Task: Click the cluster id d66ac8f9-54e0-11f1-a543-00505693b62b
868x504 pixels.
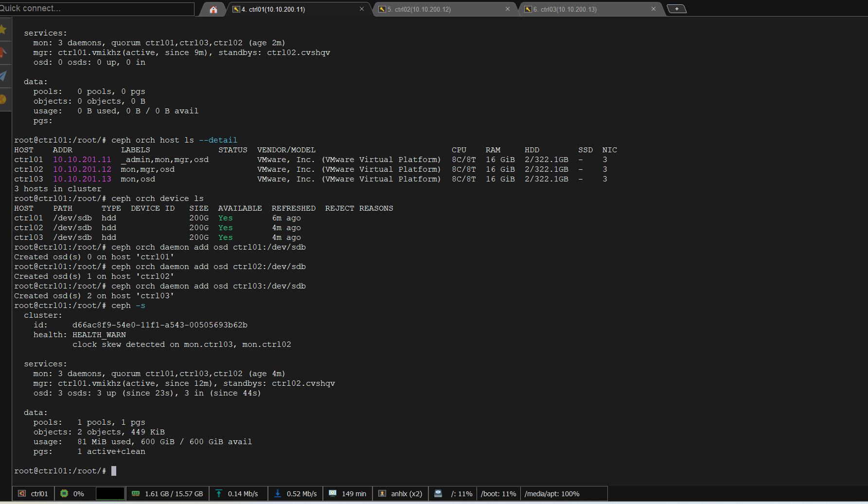Action: (160, 325)
